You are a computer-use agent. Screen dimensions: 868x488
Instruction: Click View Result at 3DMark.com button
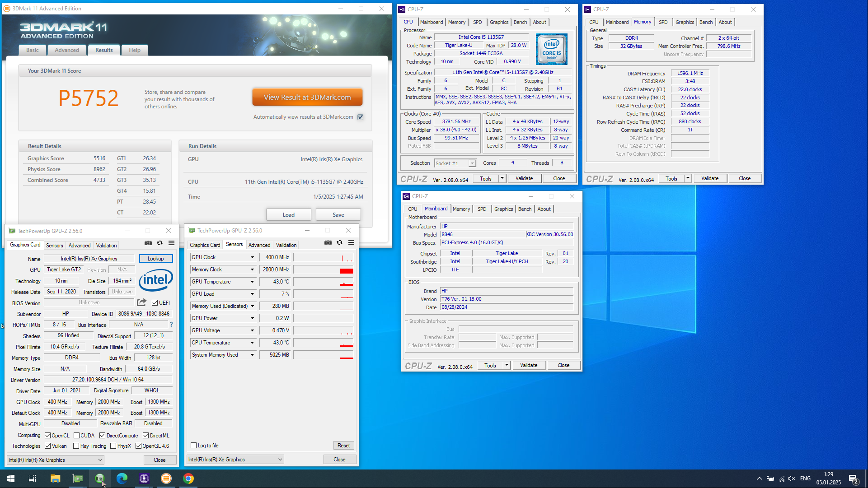point(307,97)
